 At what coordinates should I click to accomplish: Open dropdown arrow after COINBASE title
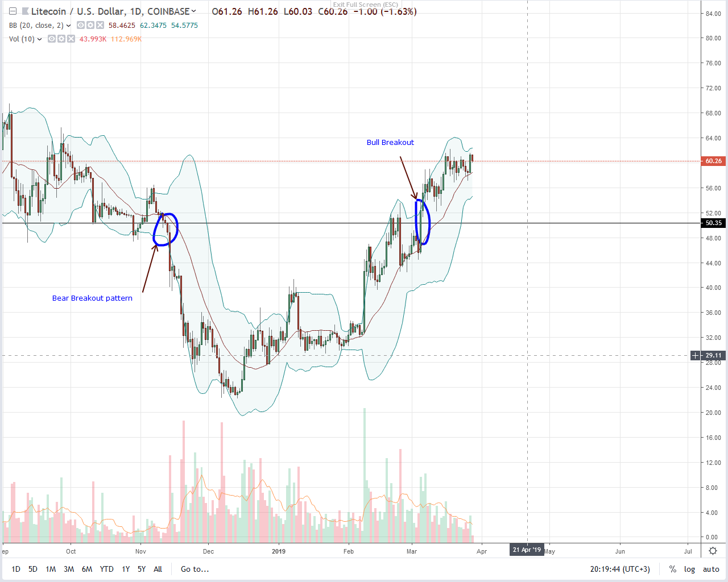click(194, 11)
